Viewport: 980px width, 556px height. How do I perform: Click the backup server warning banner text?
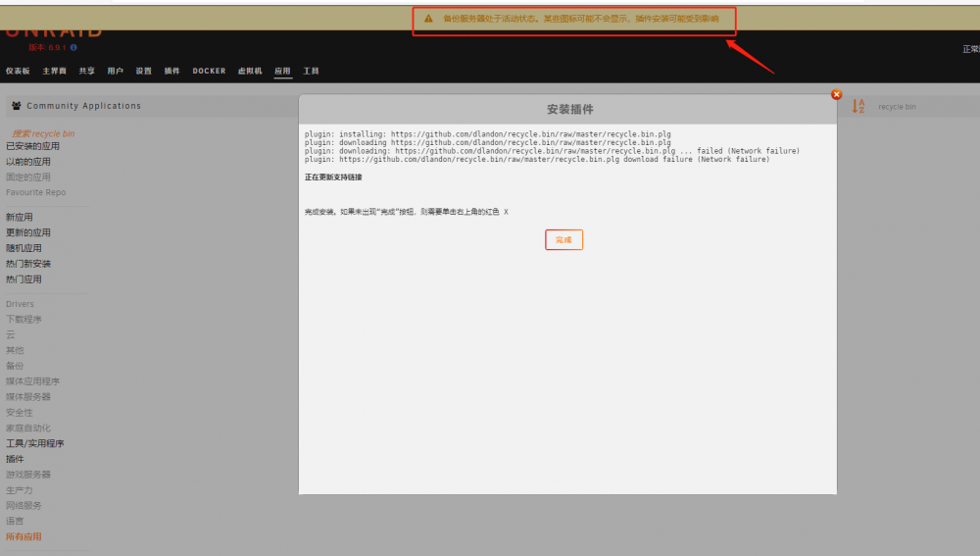click(580, 19)
